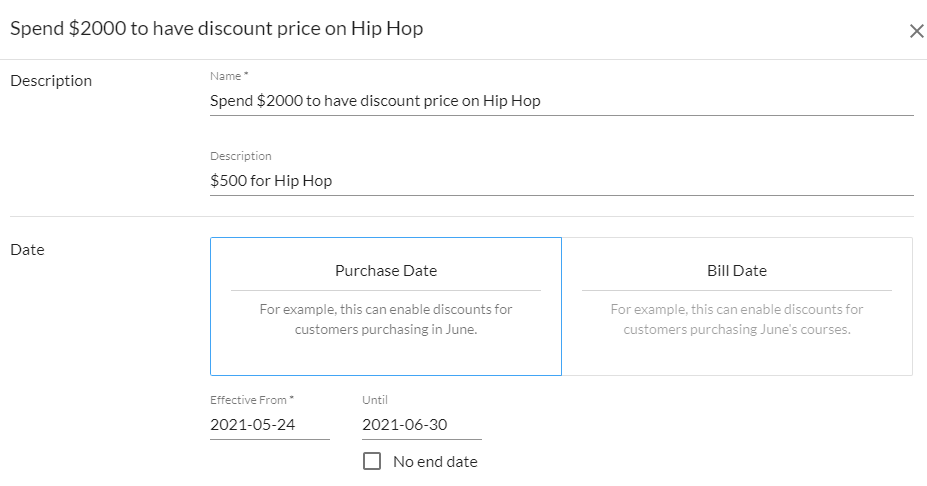Open the Until date field
The image size is (927, 486).
(421, 425)
